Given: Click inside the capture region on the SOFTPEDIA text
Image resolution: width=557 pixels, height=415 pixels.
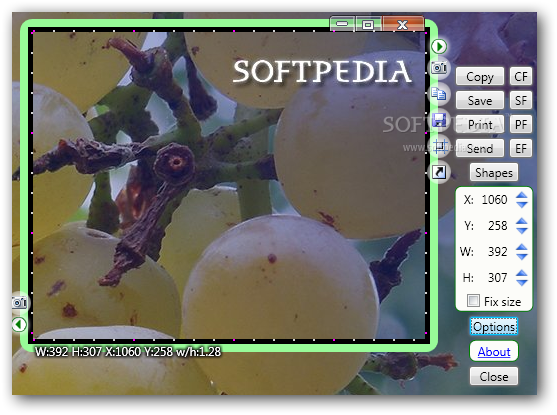Looking at the screenshot, I should [322, 71].
